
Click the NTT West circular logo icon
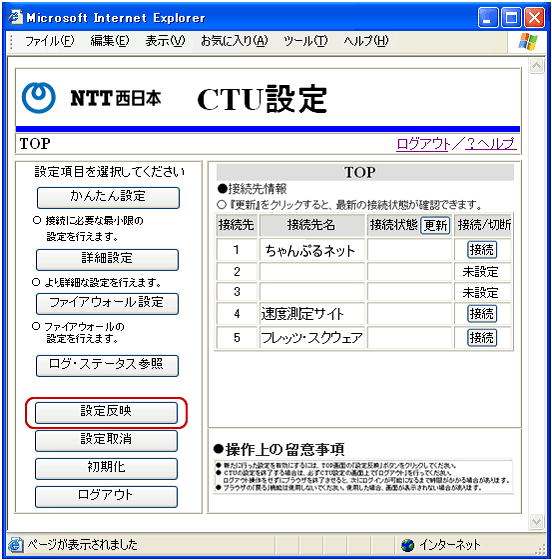click(39, 97)
